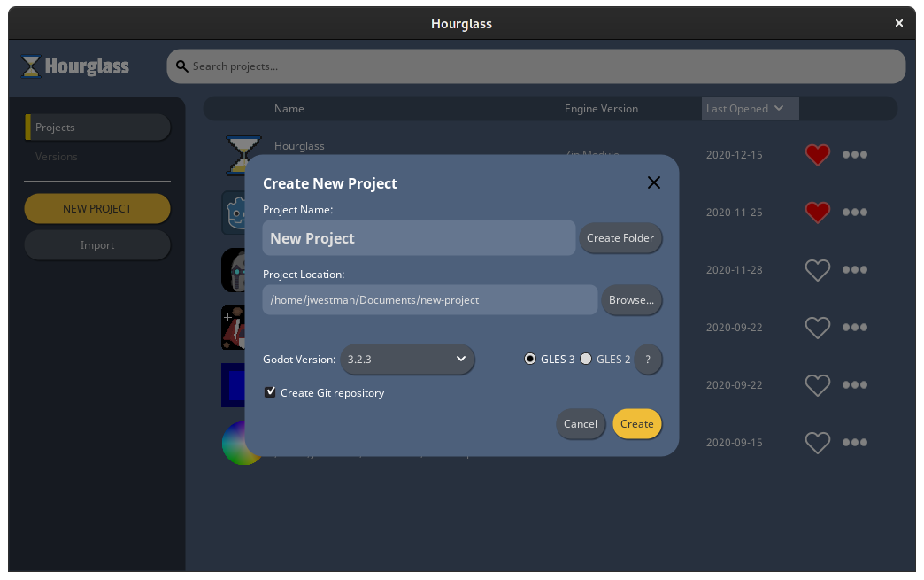
Task: Click the Create Folder button
Action: pos(620,238)
